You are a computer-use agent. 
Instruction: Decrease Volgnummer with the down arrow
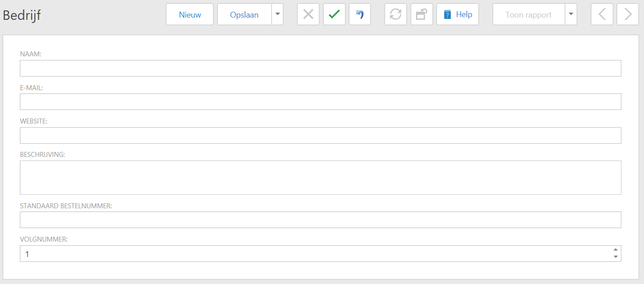pos(616,257)
